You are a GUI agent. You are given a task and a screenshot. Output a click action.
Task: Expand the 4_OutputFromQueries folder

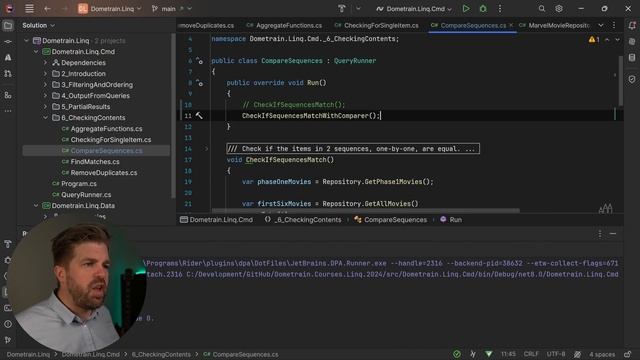coord(45,96)
